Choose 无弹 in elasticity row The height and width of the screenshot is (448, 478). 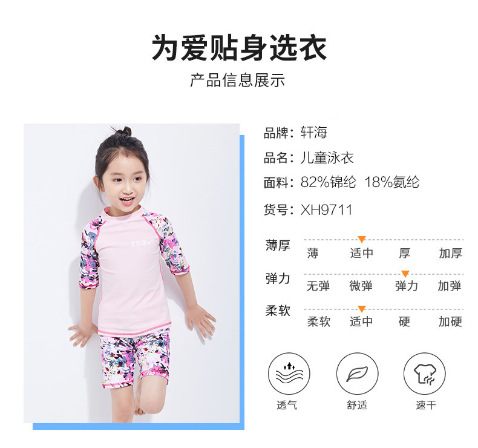point(318,286)
